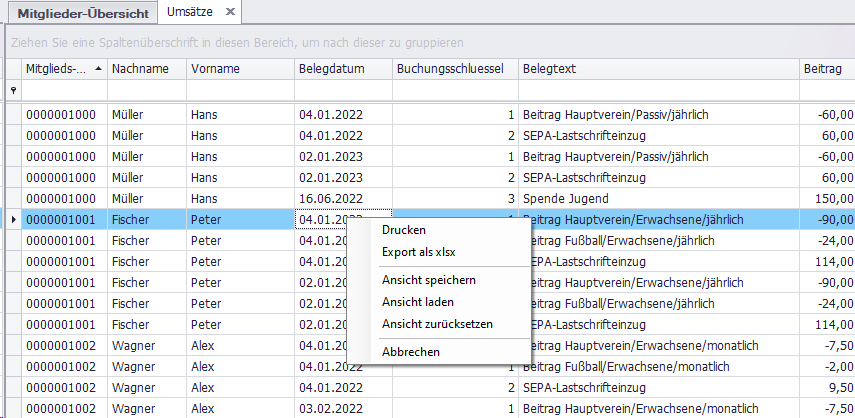The height and width of the screenshot is (418, 855).
Task: Click the filter field under Nachname
Action: coord(146,91)
